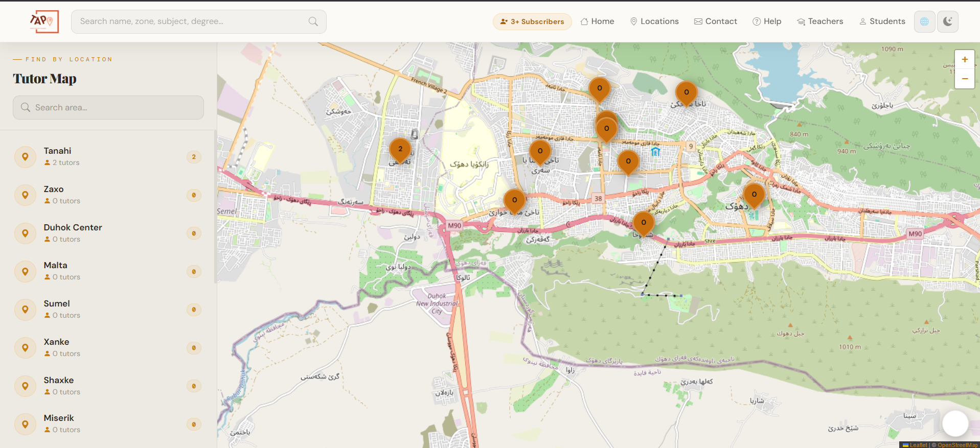The width and height of the screenshot is (980, 448).
Task: Select Duhok Center in the location list
Action: pos(108,233)
